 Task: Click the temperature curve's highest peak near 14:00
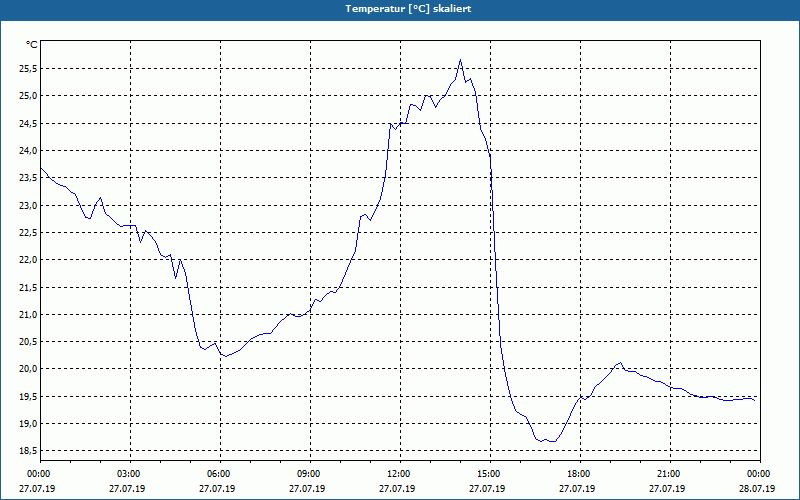click(x=460, y=60)
